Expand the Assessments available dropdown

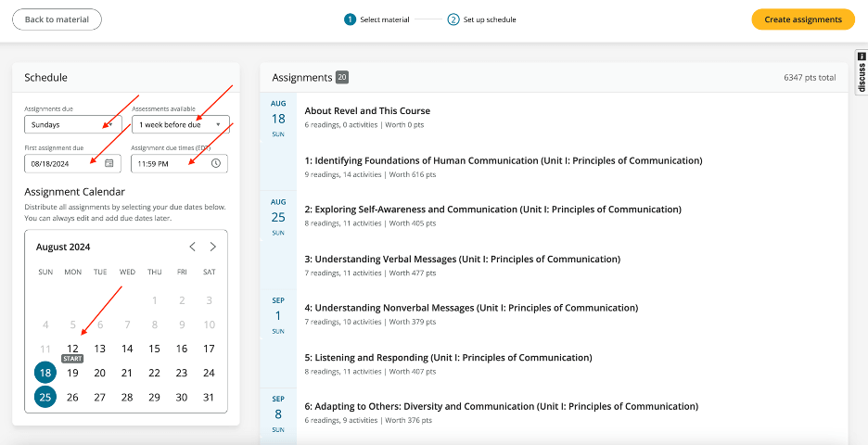click(180, 124)
